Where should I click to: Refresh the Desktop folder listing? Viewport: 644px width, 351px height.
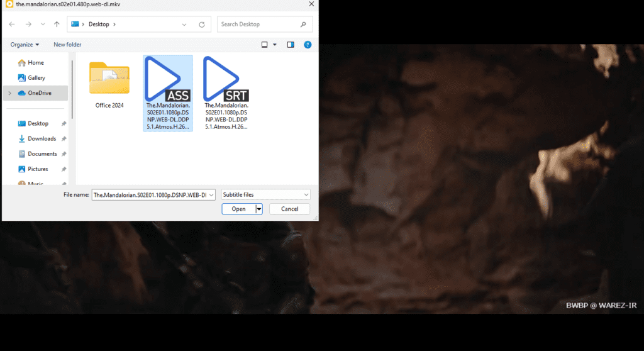click(201, 25)
